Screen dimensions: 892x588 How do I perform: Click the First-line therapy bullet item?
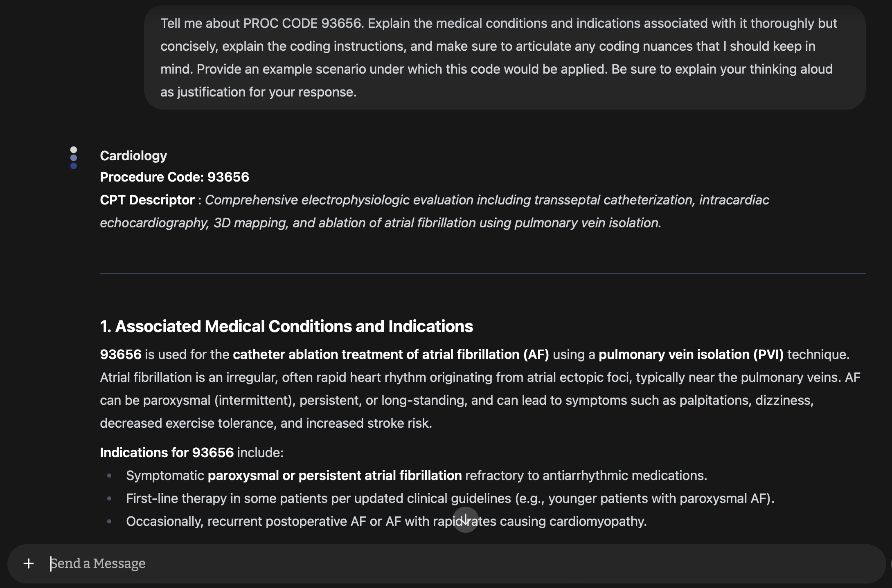click(x=450, y=498)
